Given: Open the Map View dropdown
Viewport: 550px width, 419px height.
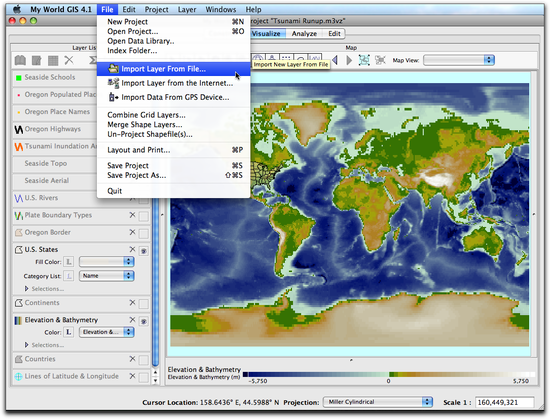Looking at the screenshot, I should pyautogui.click(x=459, y=60).
